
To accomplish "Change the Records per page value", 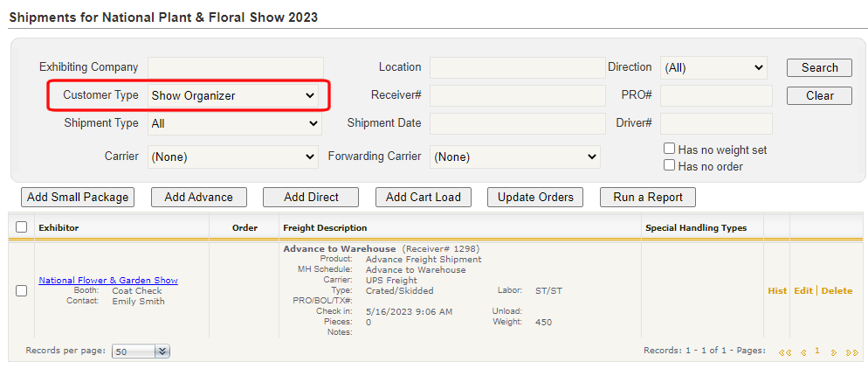I will coord(141,352).
